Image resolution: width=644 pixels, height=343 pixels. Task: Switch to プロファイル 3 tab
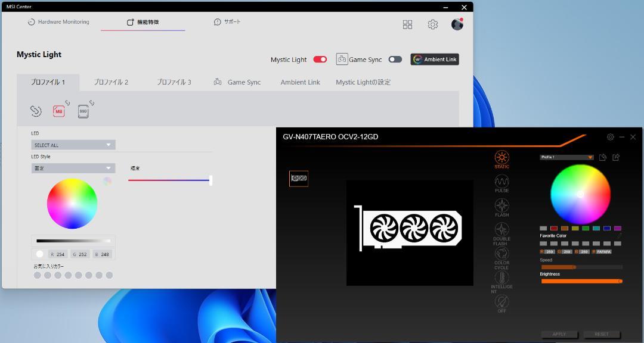[x=174, y=82]
